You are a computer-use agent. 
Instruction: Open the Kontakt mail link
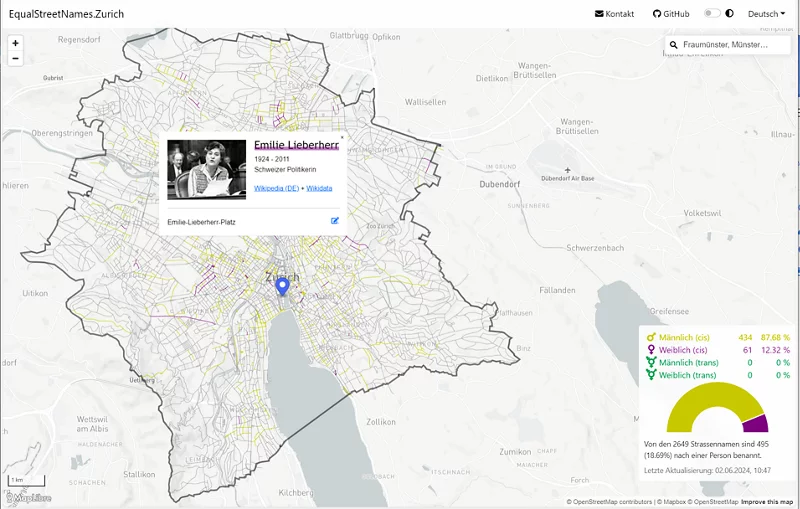[x=614, y=14]
